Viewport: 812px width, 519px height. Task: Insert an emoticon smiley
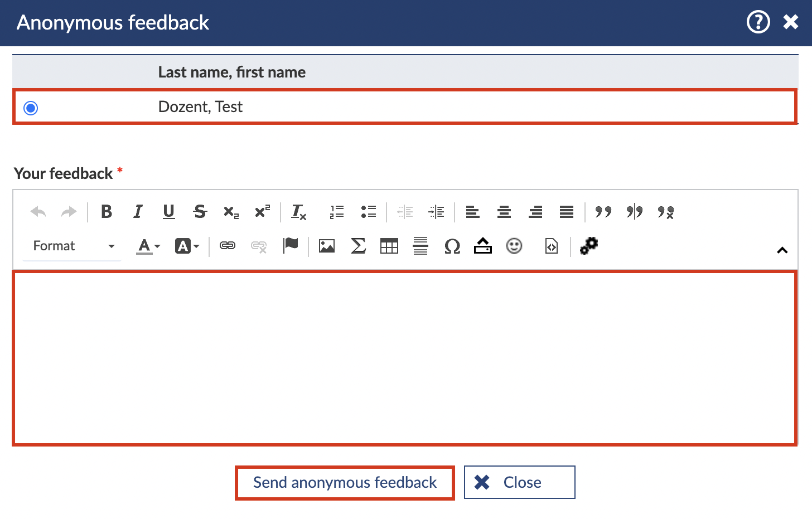pyautogui.click(x=514, y=246)
